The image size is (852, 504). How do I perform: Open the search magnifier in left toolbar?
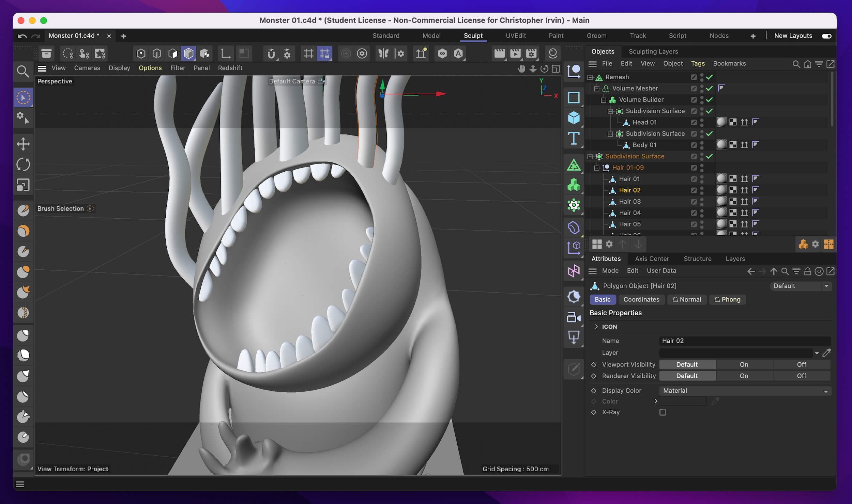click(23, 72)
